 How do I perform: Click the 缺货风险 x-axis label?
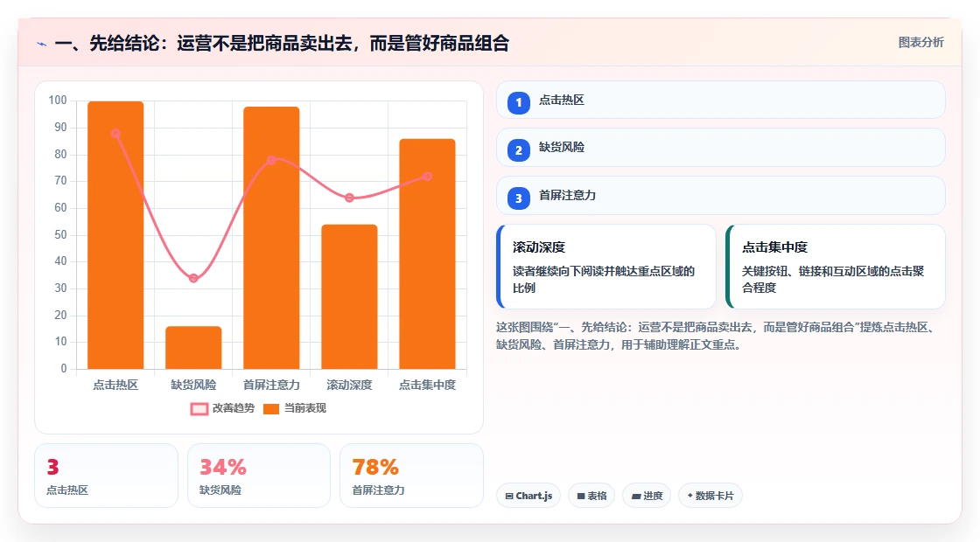(193, 385)
